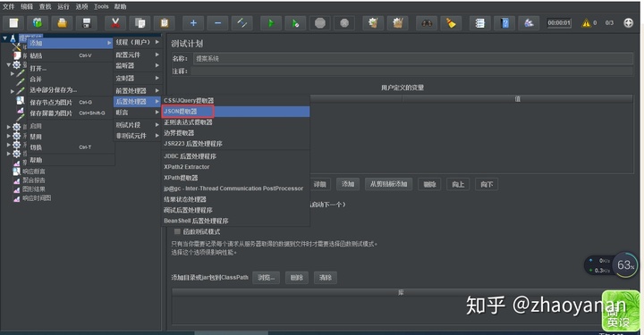
Task: Click the Collapse All minus icon
Action: tap(217, 23)
